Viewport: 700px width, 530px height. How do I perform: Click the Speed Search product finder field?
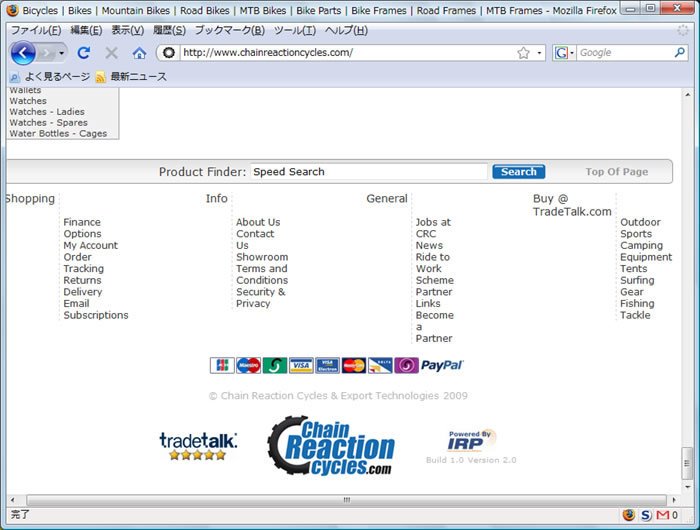(x=368, y=172)
